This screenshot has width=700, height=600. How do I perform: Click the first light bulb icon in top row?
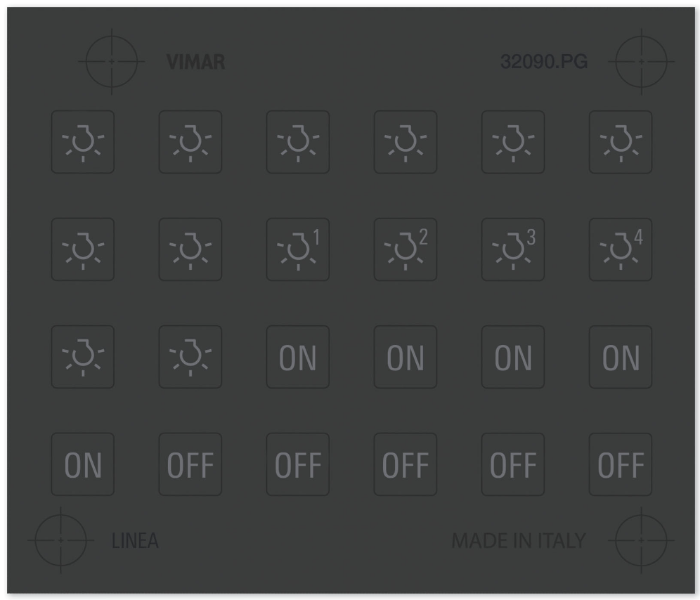tap(83, 142)
